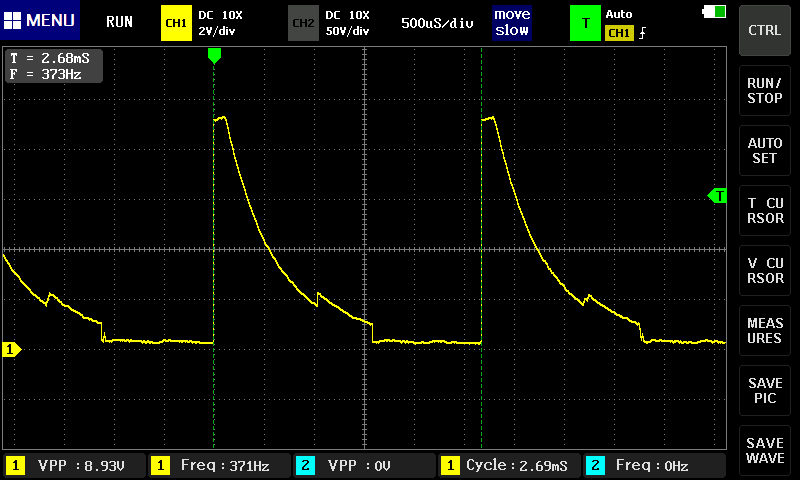
Task: Select the channel 1 VPP 8.93V measurement
Action: [74, 466]
